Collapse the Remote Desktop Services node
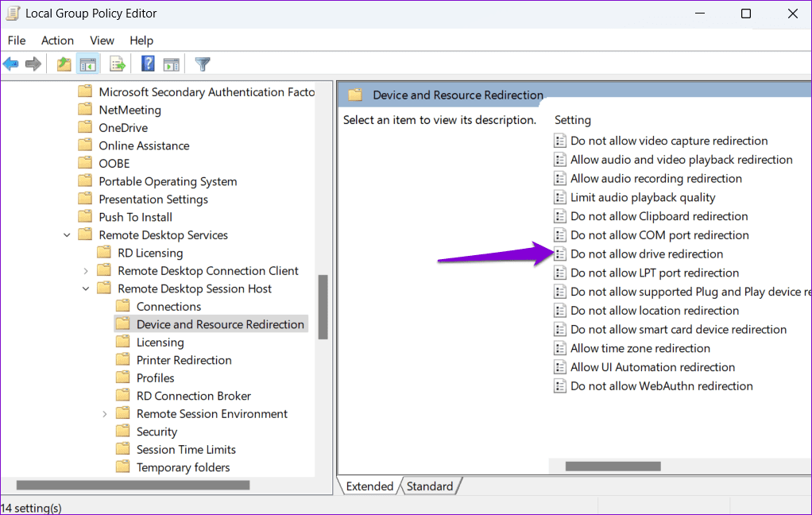The image size is (812, 515). pyautogui.click(x=67, y=235)
